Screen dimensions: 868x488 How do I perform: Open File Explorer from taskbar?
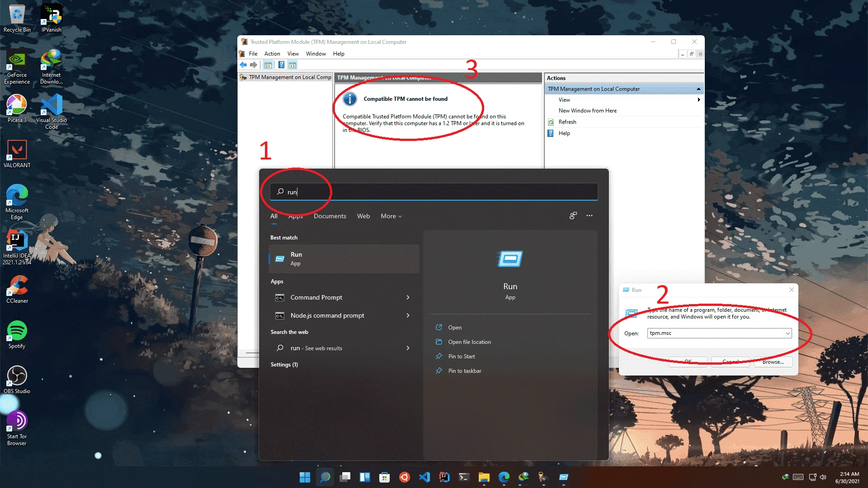click(484, 477)
